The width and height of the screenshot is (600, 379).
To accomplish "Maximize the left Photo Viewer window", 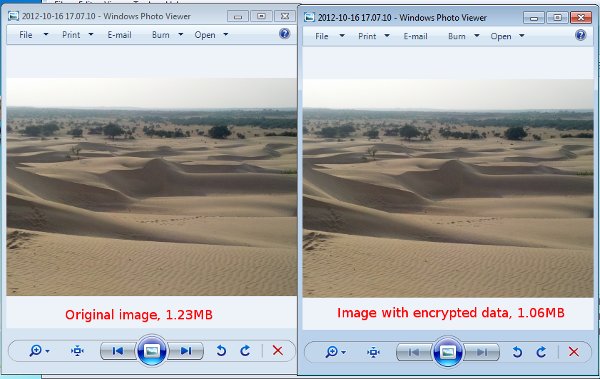I will tap(261, 16).
